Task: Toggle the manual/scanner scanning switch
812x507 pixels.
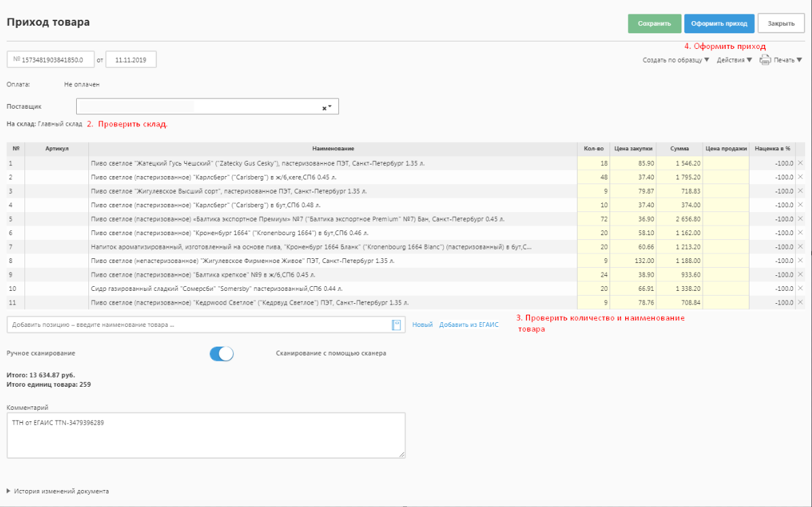Action: [x=222, y=353]
